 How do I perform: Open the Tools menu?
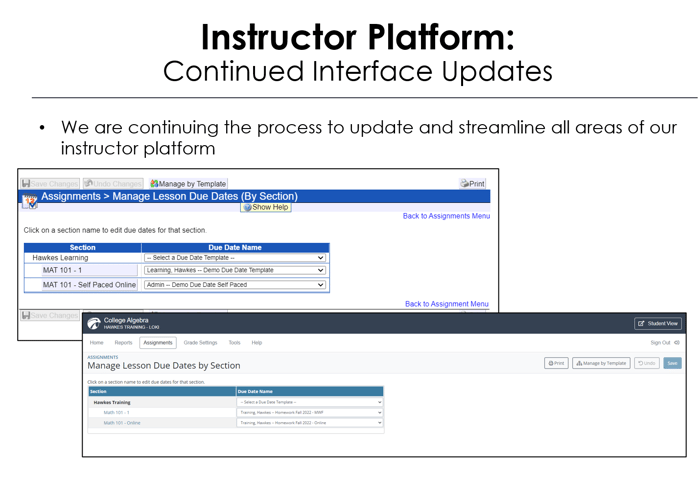[234, 342]
